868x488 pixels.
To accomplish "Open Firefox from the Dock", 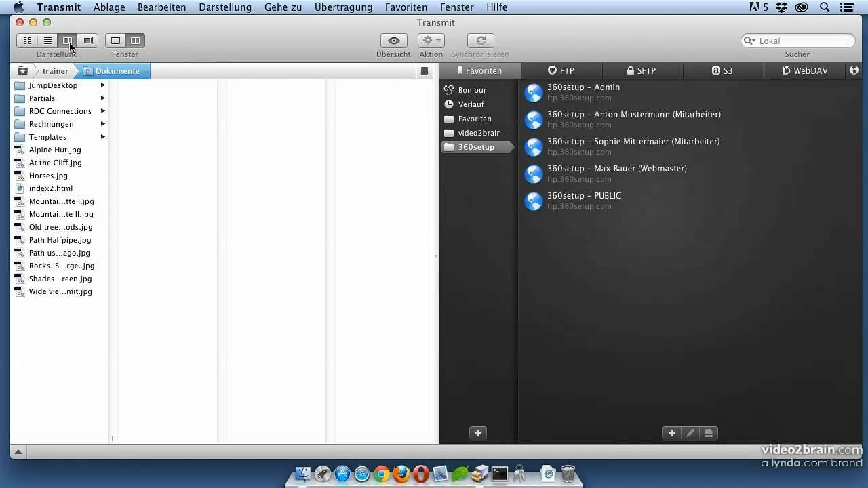I will click(x=401, y=473).
